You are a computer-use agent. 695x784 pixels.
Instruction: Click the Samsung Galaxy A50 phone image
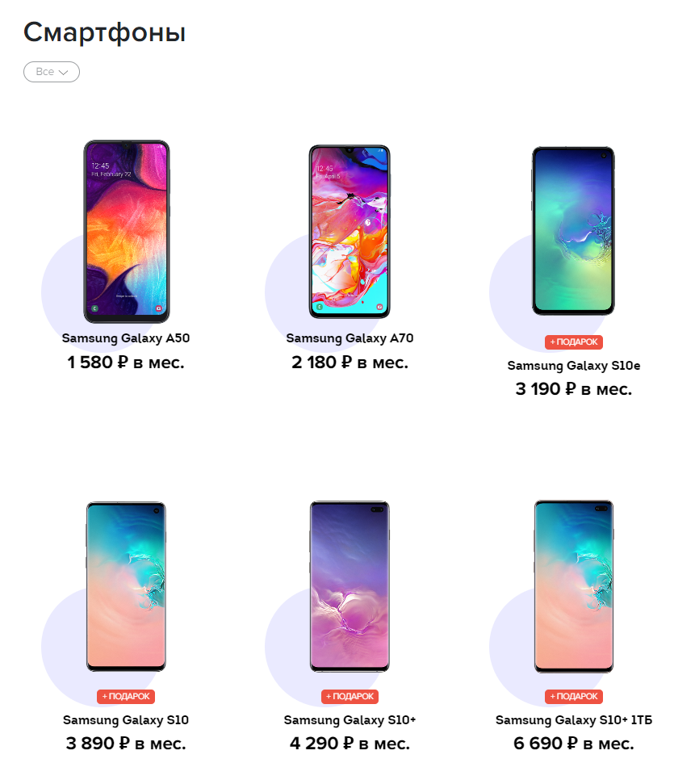click(x=127, y=232)
